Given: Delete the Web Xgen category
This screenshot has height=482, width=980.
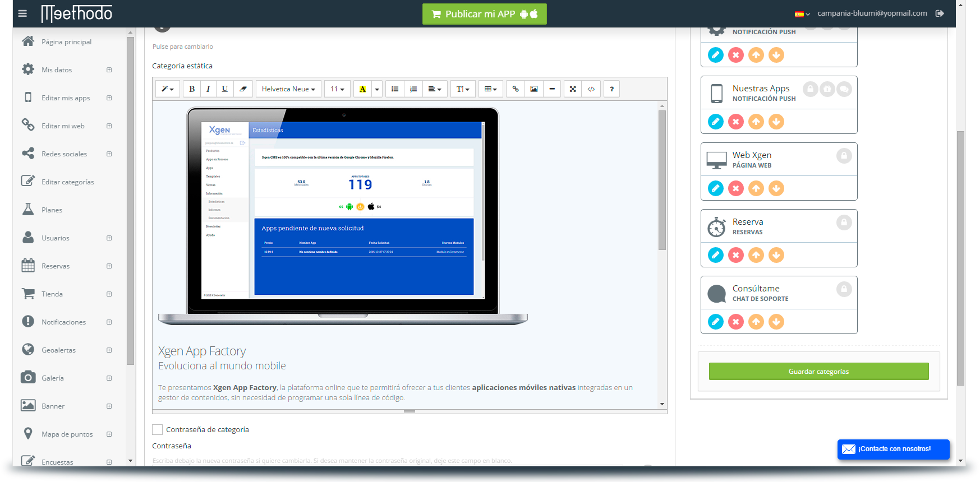Looking at the screenshot, I should pyautogui.click(x=736, y=188).
